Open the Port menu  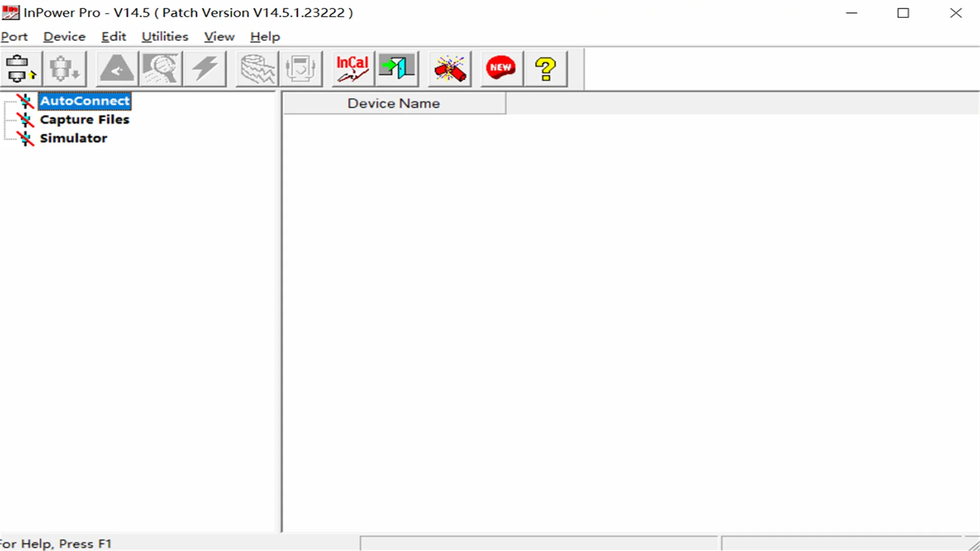coord(13,36)
